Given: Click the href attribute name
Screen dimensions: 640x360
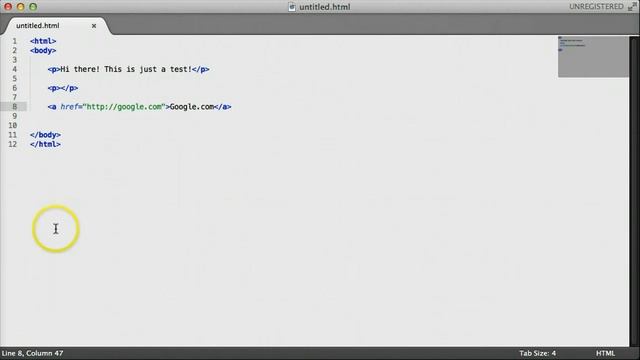Looking at the screenshot, I should pos(69,107).
